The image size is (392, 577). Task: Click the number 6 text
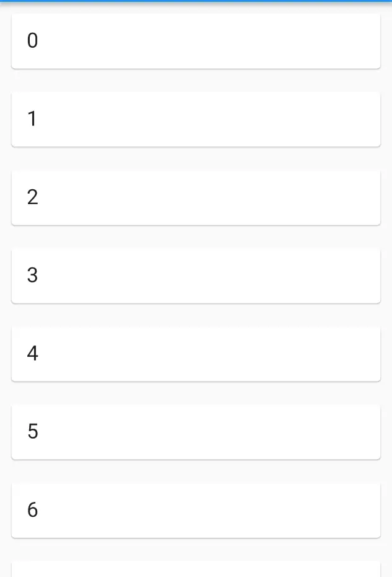(x=32, y=509)
